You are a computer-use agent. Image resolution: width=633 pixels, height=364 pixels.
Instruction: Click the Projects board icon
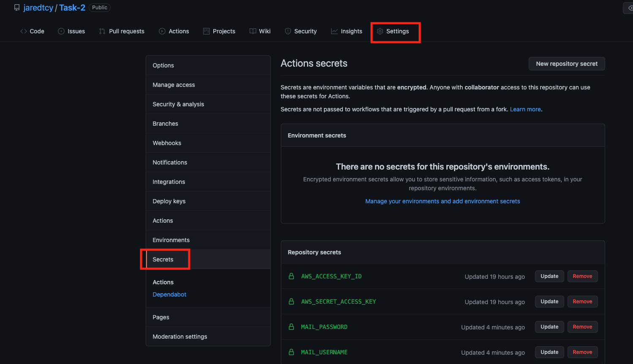click(207, 31)
